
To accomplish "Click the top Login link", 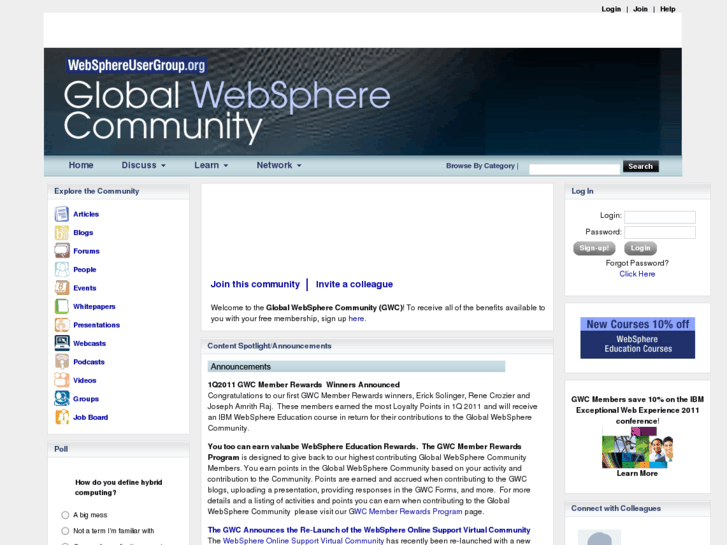I will [611, 9].
